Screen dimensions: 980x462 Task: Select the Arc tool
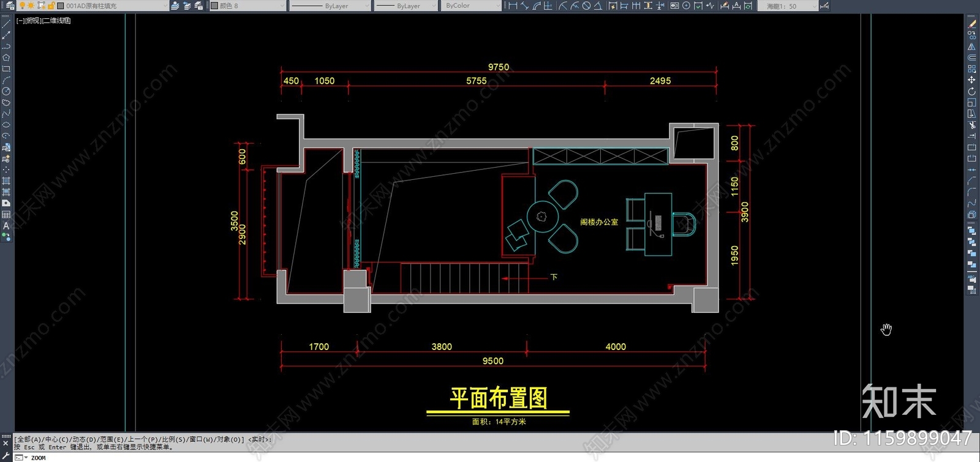click(x=6, y=80)
